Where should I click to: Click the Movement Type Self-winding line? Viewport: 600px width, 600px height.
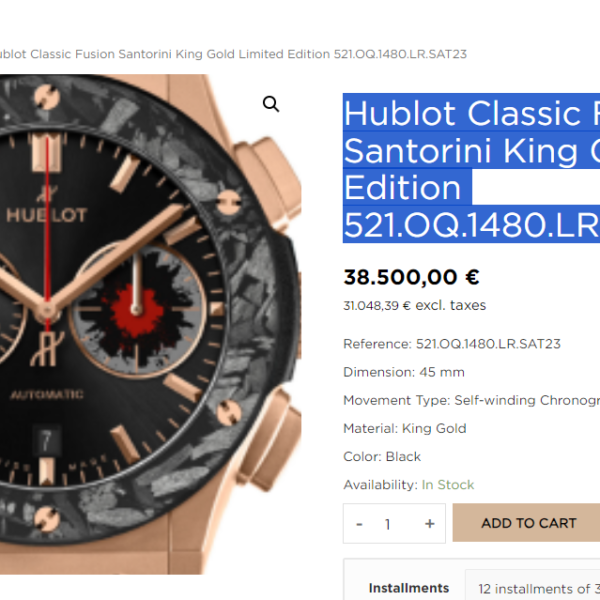pyautogui.click(x=471, y=400)
